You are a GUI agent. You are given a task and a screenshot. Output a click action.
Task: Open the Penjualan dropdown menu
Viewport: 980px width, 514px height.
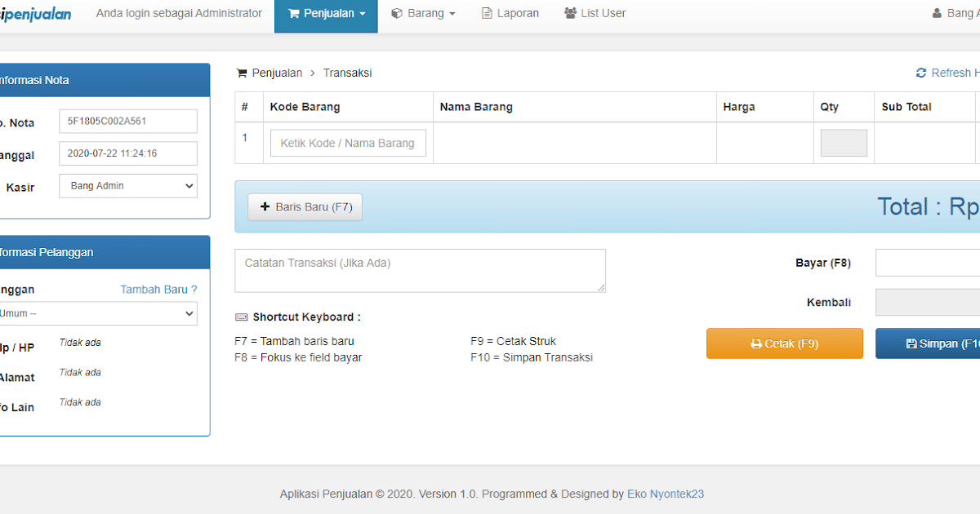coord(326,12)
